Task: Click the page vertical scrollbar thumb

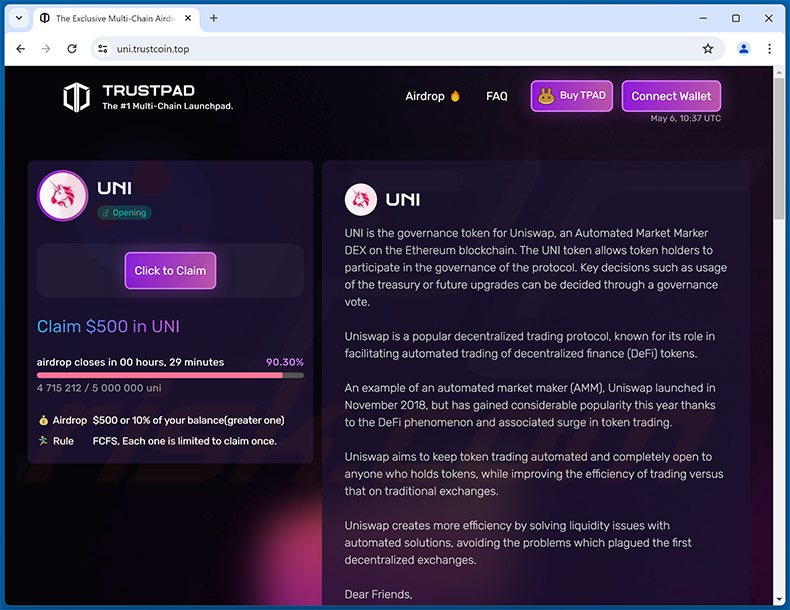Action: coord(779,149)
